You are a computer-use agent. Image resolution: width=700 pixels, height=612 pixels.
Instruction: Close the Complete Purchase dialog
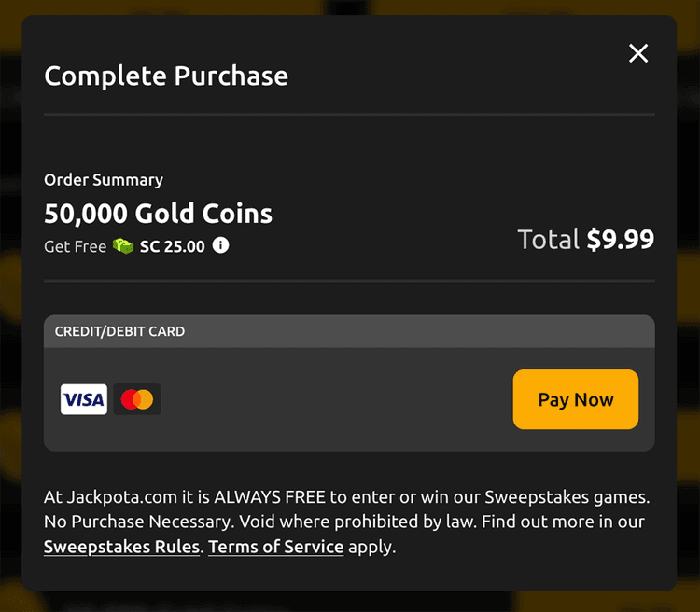click(638, 53)
